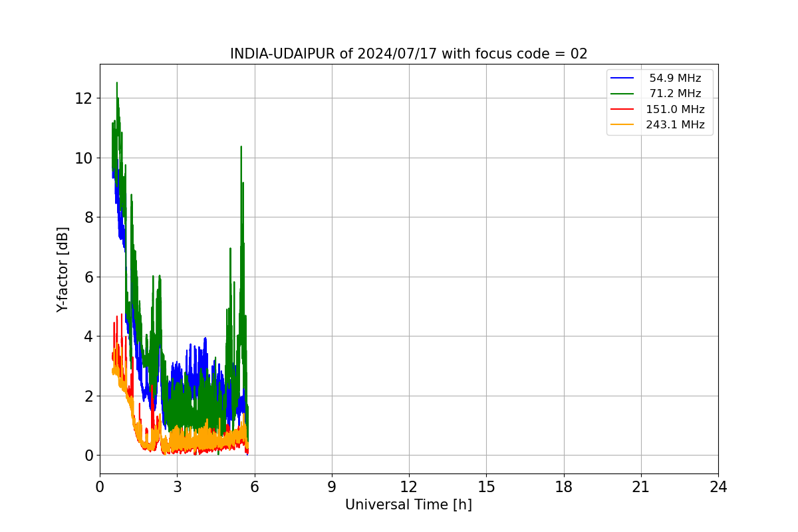
Task: Click the y-axis tick label 10
Action: [x=84, y=158]
